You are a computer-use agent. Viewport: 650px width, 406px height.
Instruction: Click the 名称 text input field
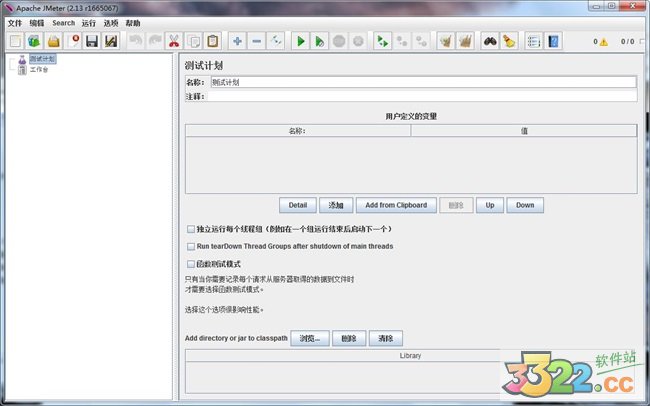423,82
